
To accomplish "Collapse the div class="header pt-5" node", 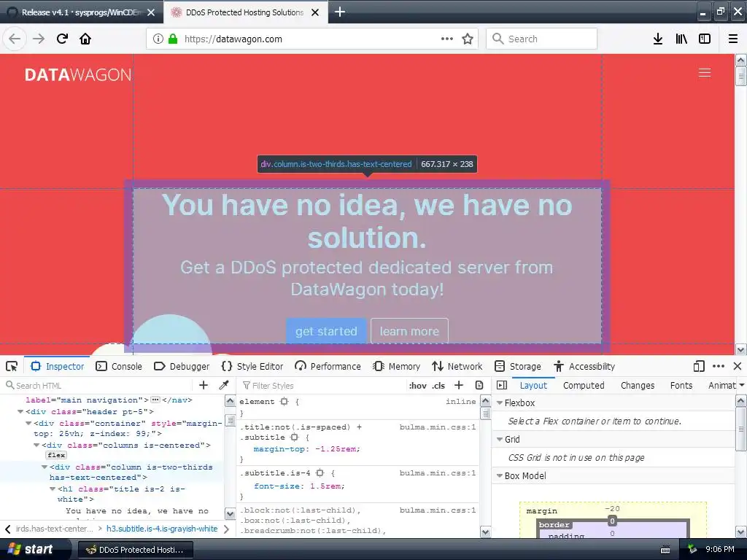I will point(20,411).
